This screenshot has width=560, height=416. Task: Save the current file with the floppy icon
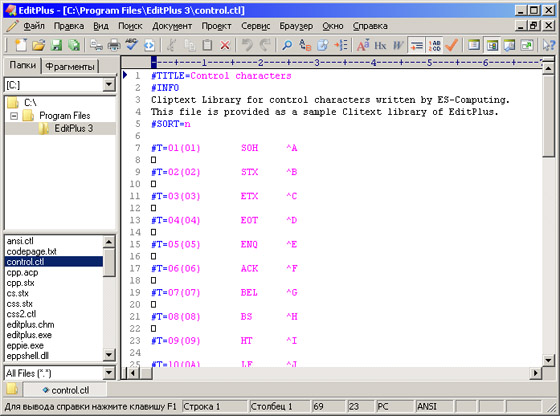[56, 45]
